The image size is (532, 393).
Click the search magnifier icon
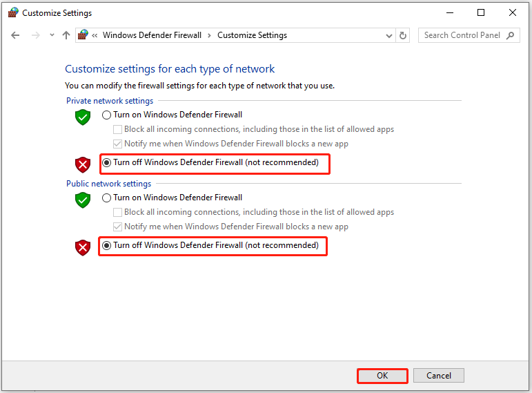[511, 35]
